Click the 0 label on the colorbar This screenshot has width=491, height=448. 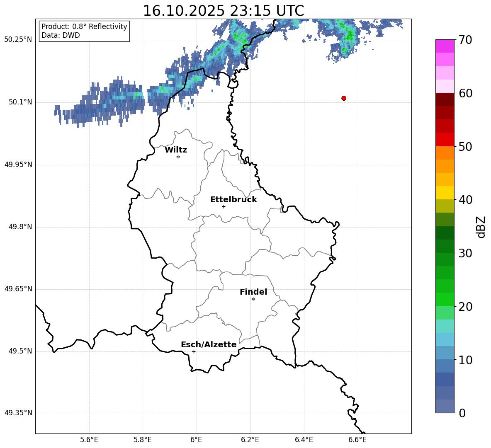pyautogui.click(x=462, y=413)
